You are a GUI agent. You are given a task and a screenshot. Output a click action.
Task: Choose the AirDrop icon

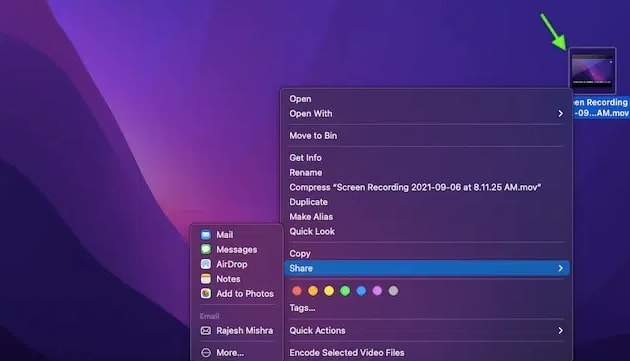(x=206, y=264)
